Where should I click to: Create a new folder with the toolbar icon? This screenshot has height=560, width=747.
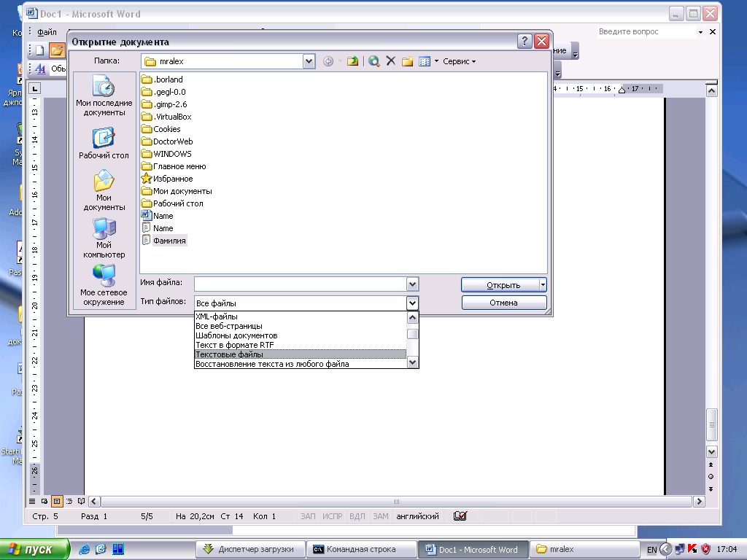407,61
